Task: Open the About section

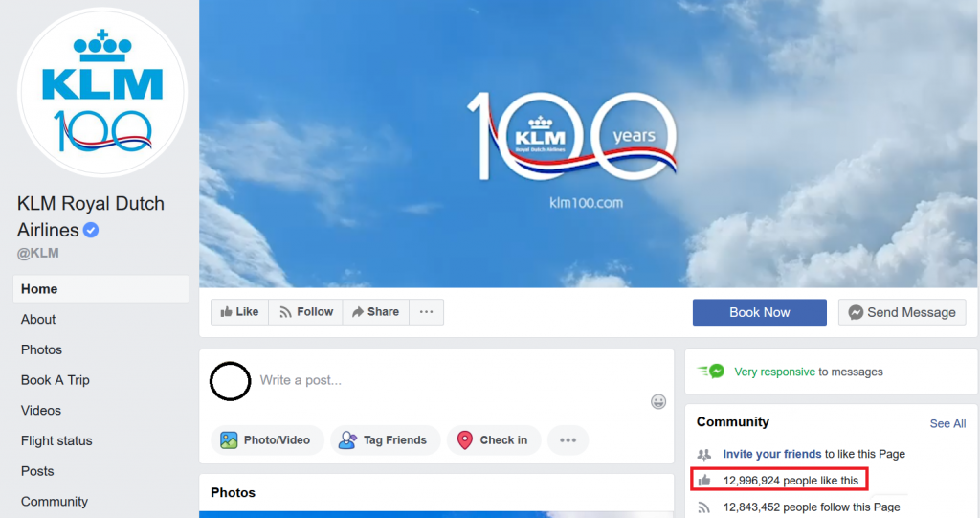Action: [x=38, y=319]
